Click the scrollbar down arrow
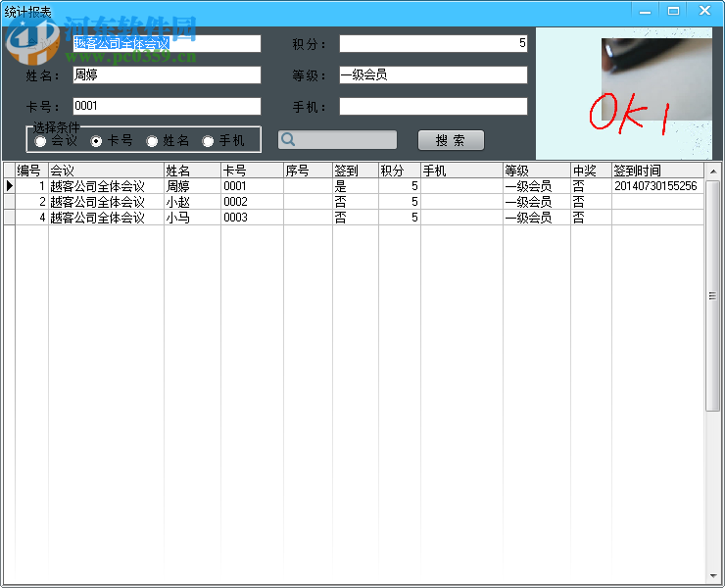The image size is (725, 588). point(713,576)
